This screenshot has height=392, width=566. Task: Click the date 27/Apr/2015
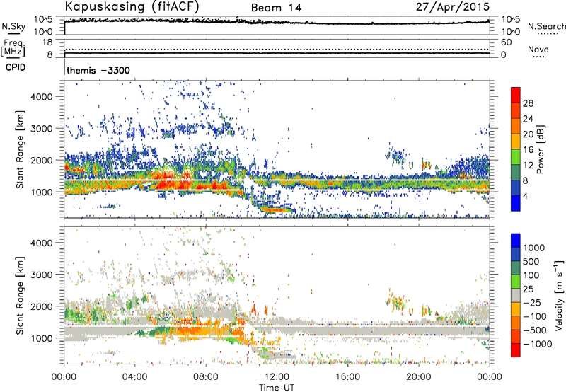tap(453, 7)
